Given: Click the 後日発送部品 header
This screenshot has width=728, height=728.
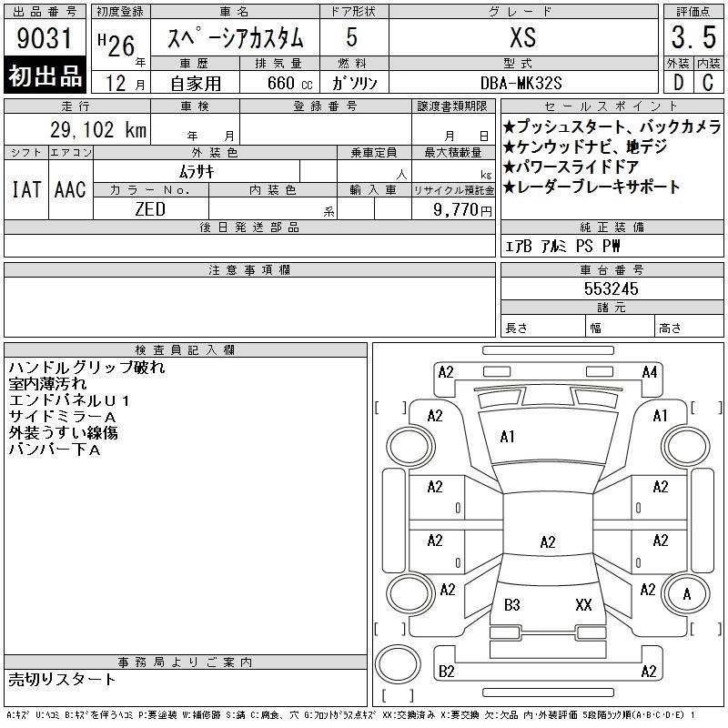Looking at the screenshot, I should [249, 227].
